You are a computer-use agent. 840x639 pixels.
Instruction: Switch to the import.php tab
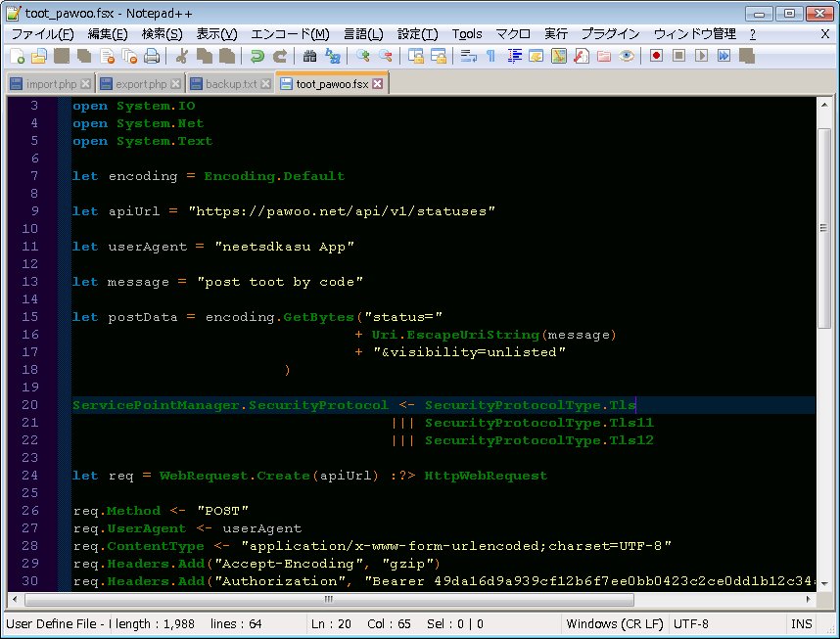point(51,84)
